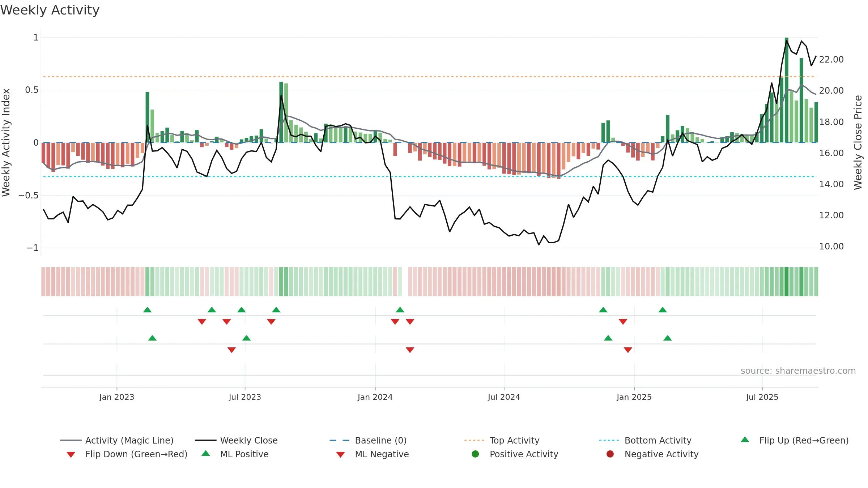The image size is (868, 488).
Task: Click the source: sharemaestro.com text
Action: point(798,371)
